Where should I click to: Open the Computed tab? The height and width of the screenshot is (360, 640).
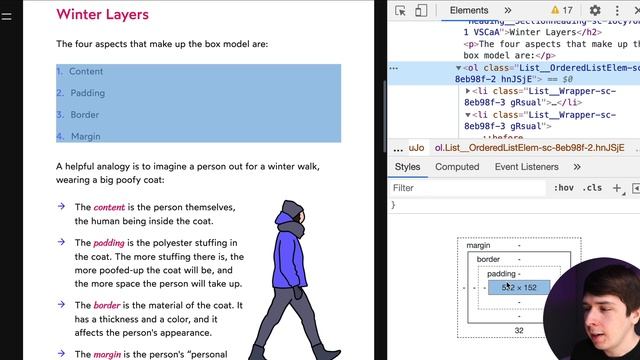[x=457, y=167]
